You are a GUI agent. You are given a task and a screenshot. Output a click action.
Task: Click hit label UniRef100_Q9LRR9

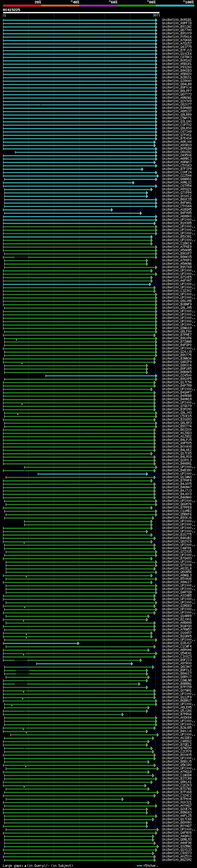tap(176, 115)
